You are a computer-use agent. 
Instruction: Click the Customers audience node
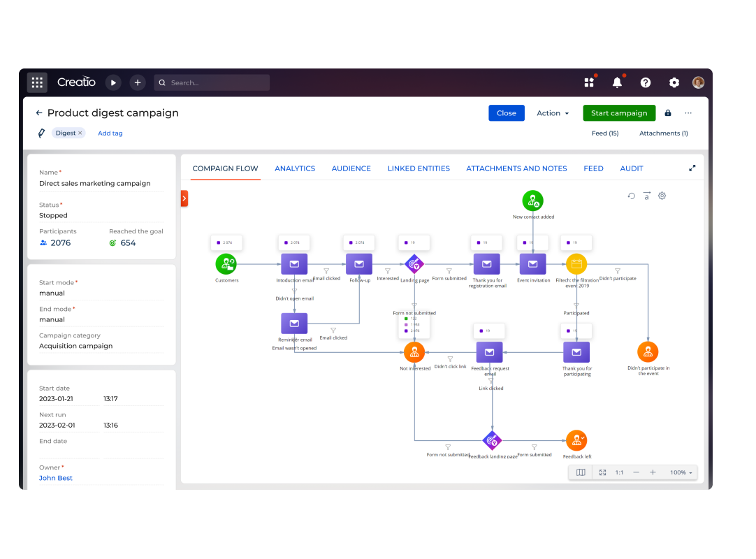pos(226,264)
